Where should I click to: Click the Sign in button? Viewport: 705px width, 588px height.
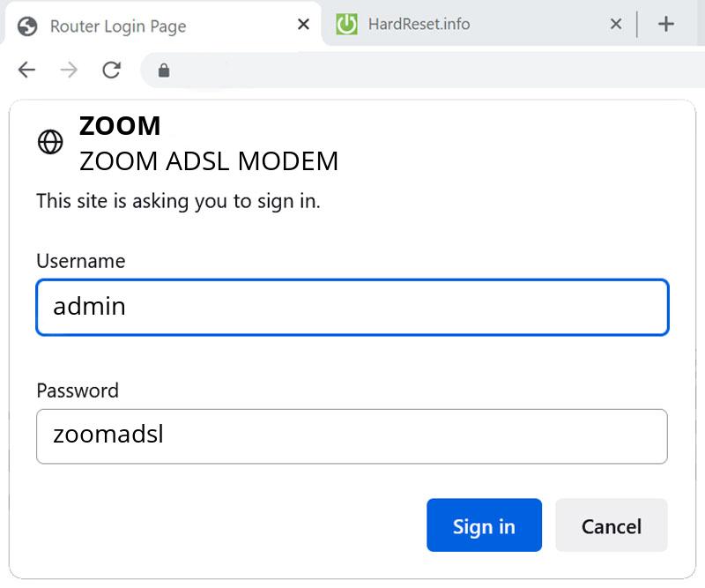pos(484,525)
